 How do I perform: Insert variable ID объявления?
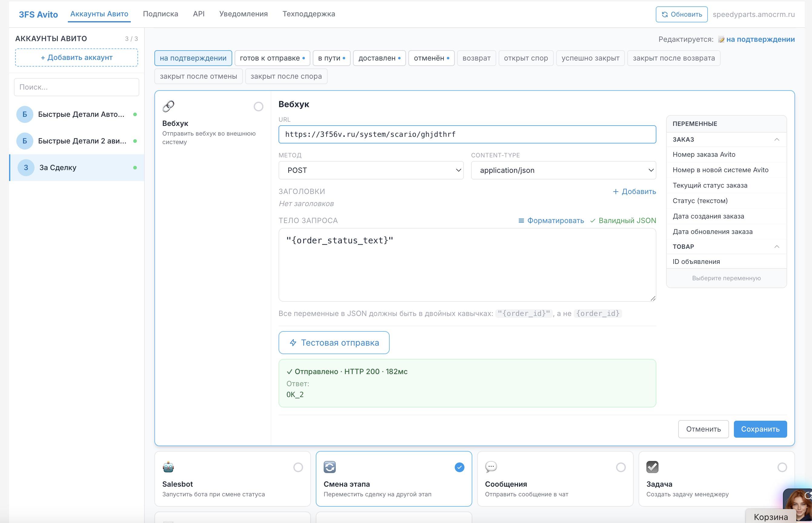point(726,261)
